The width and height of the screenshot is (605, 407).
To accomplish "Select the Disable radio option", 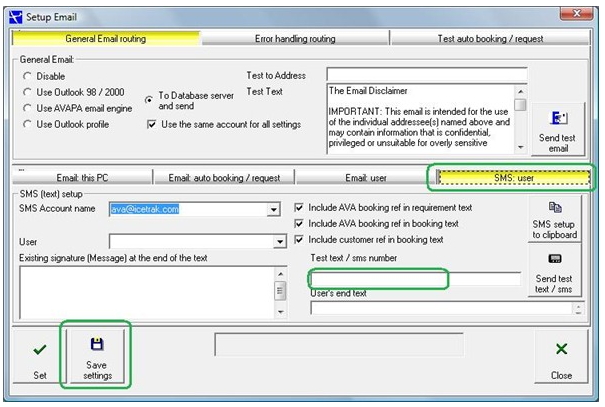I will point(27,76).
